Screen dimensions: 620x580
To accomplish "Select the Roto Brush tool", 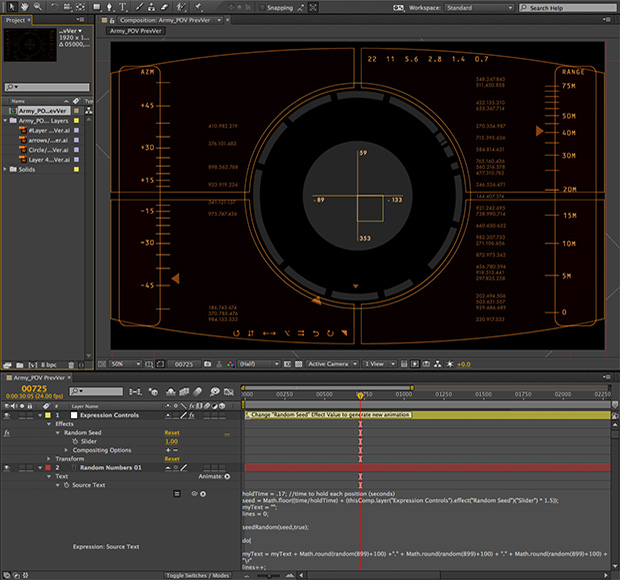I will pyautogui.click(x=181, y=7).
